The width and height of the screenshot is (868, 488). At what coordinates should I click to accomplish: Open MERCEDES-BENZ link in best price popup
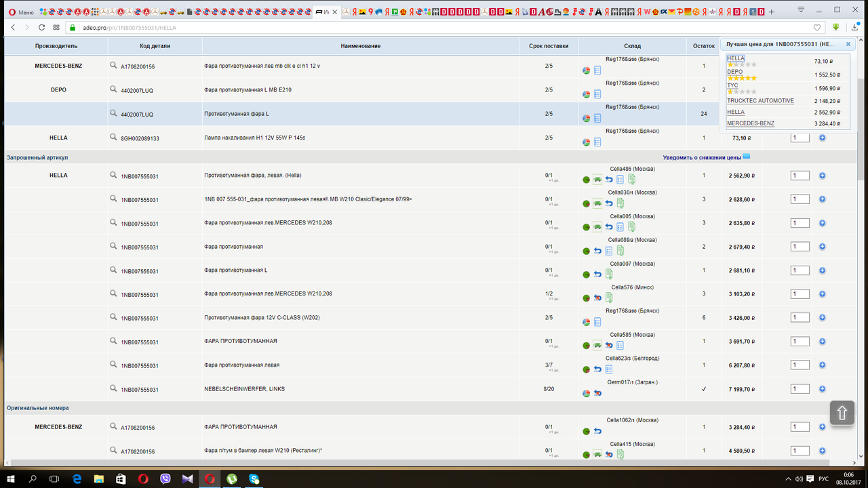(751, 123)
